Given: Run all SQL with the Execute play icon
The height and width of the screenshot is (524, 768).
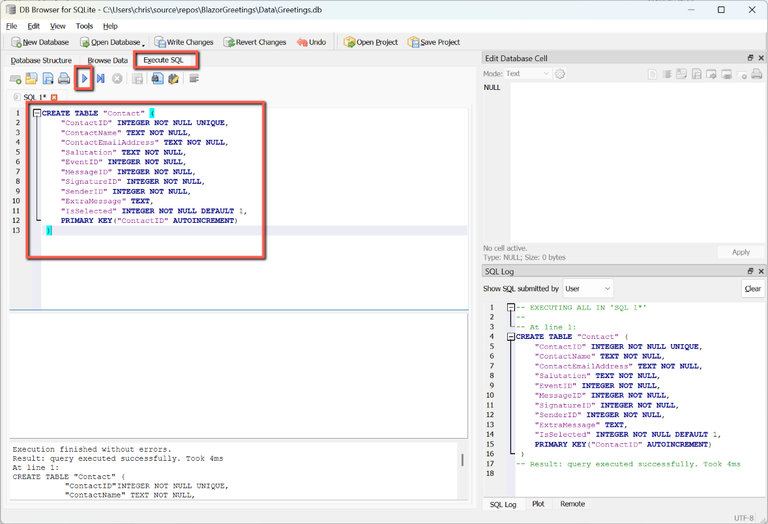Looking at the screenshot, I should click(86, 78).
